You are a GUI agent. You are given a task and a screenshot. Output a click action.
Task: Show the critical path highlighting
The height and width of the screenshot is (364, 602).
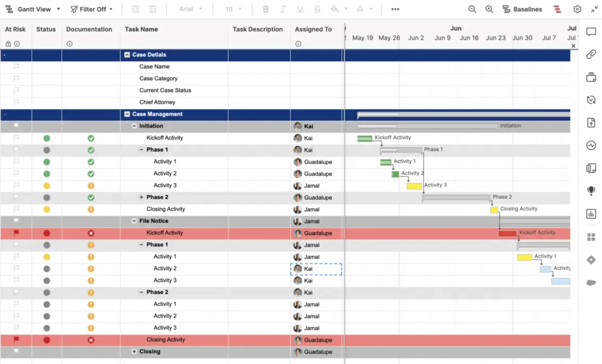tap(557, 9)
